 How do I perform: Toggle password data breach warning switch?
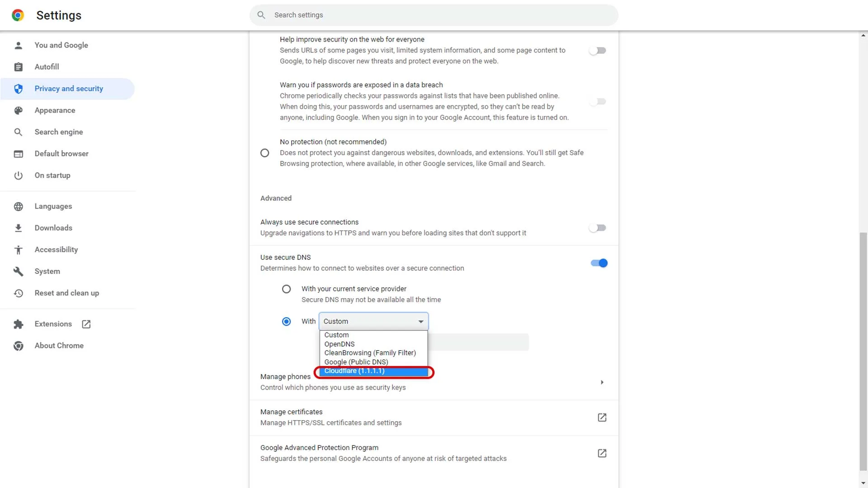tap(598, 102)
